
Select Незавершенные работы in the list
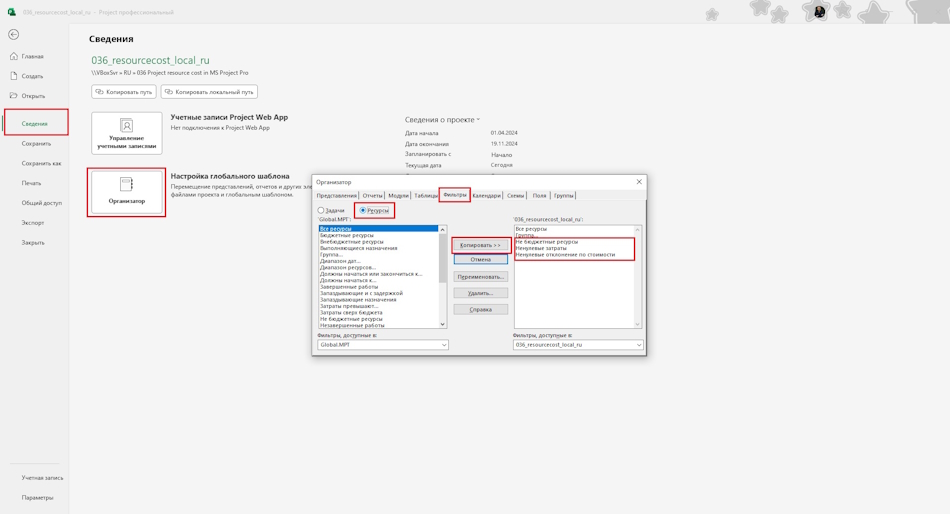click(x=378, y=325)
